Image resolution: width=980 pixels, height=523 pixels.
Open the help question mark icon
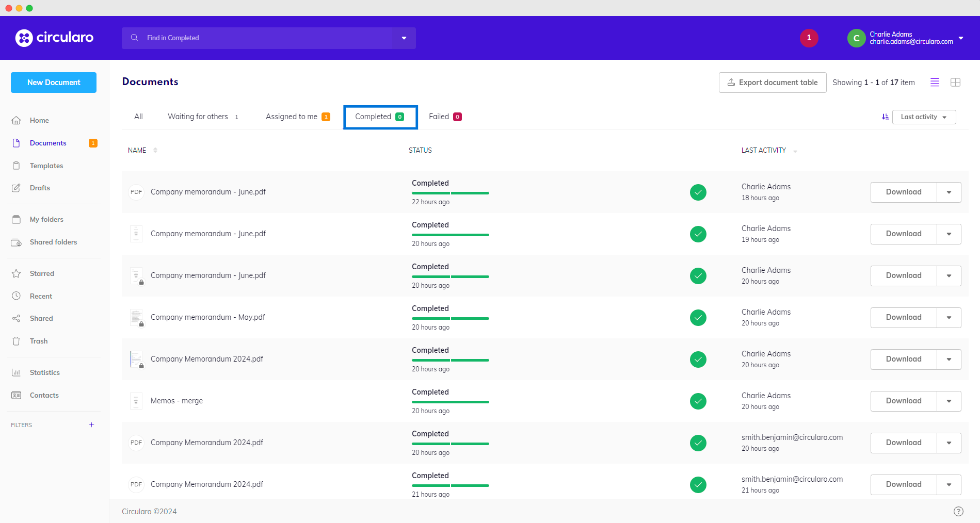click(x=958, y=511)
